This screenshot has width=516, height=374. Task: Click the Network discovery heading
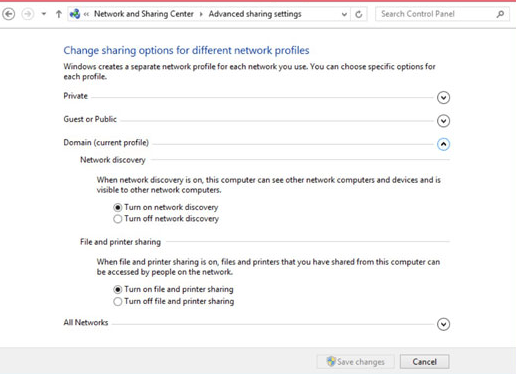113,160
